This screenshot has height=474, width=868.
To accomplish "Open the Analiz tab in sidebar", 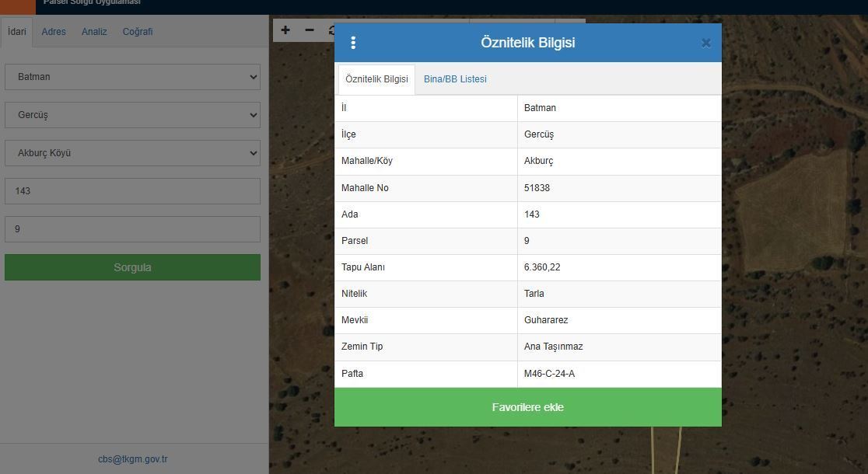I will (x=94, y=32).
